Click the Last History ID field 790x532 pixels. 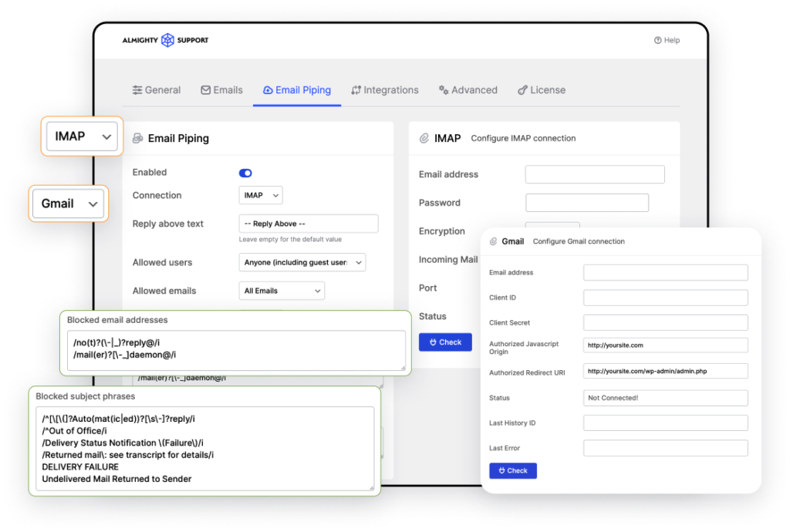tap(666, 423)
